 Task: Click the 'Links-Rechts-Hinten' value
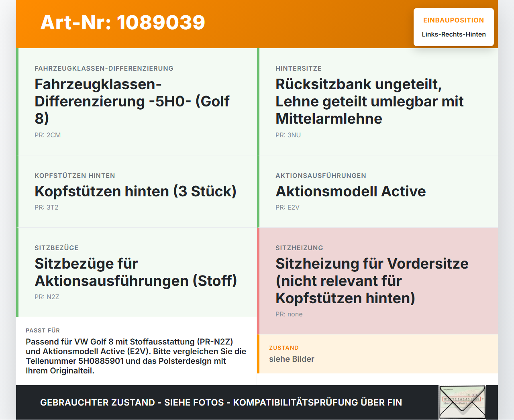coord(454,35)
